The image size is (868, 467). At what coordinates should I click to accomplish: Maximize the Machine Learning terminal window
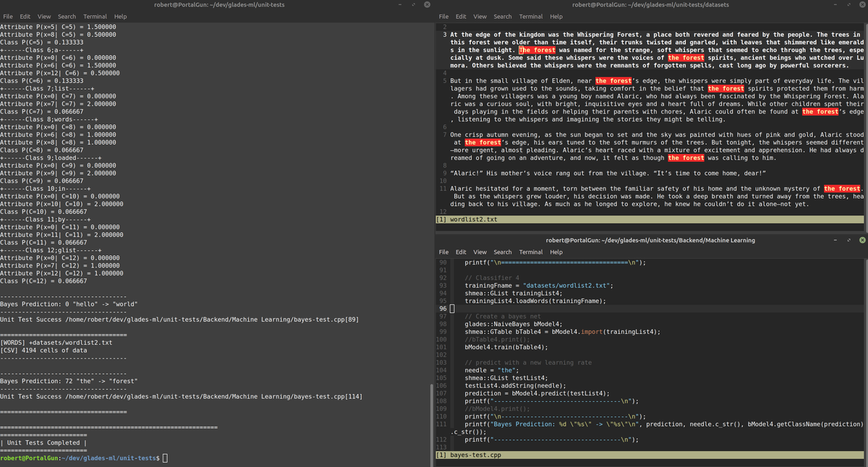tap(848, 240)
